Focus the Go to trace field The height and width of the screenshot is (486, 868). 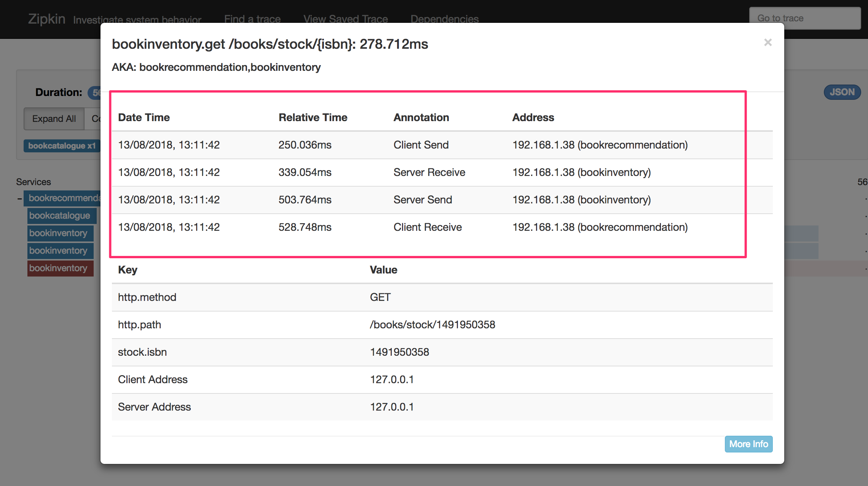[805, 18]
